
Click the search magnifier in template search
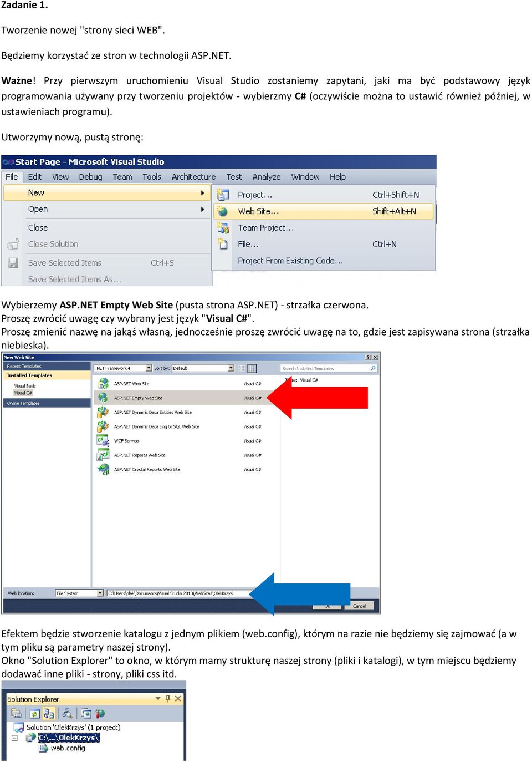pyautogui.click(x=373, y=368)
